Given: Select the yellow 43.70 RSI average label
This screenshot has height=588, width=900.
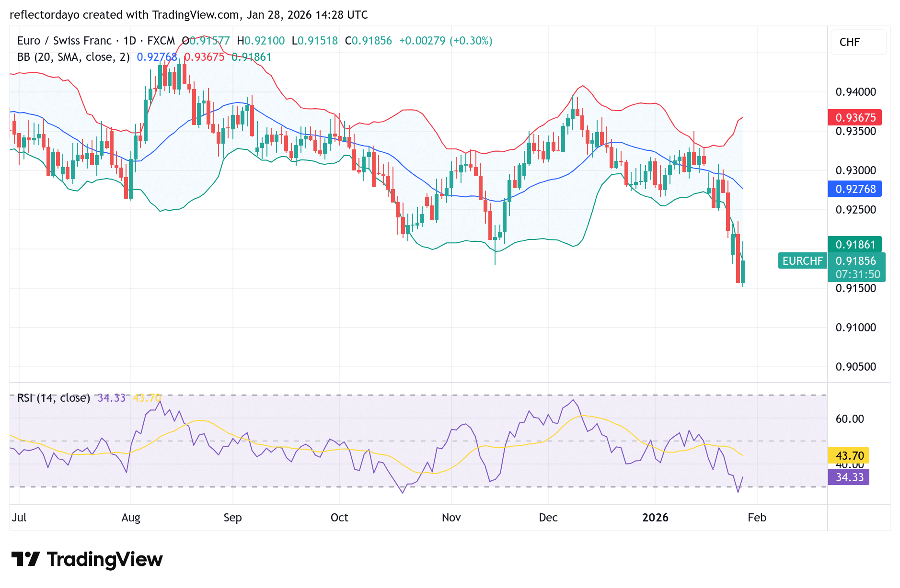Looking at the screenshot, I should 849,456.
